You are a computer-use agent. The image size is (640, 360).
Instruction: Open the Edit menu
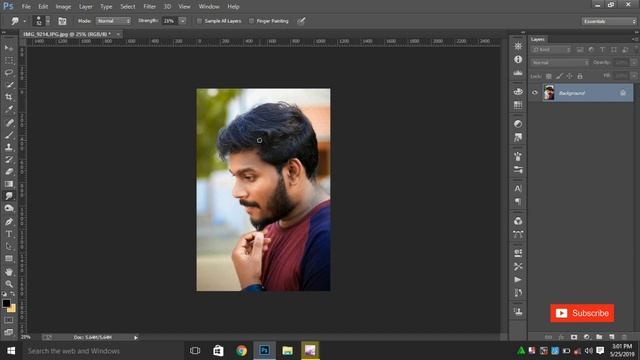tap(43, 7)
